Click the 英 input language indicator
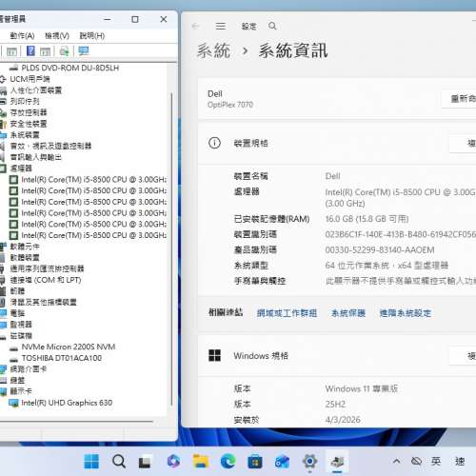476x476 pixels. tap(436, 461)
